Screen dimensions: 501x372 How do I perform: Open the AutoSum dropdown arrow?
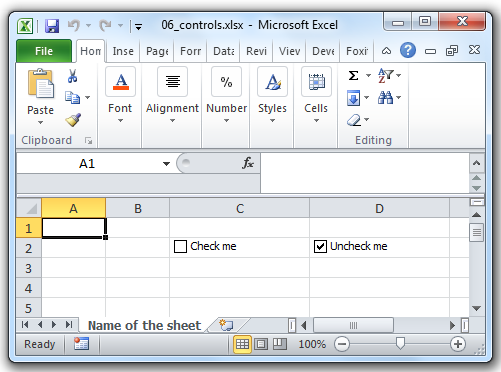pos(368,76)
